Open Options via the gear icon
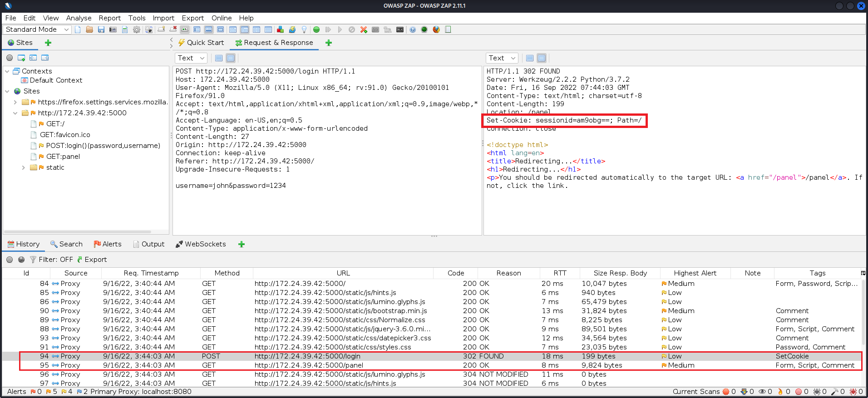The width and height of the screenshot is (868, 398). point(137,29)
